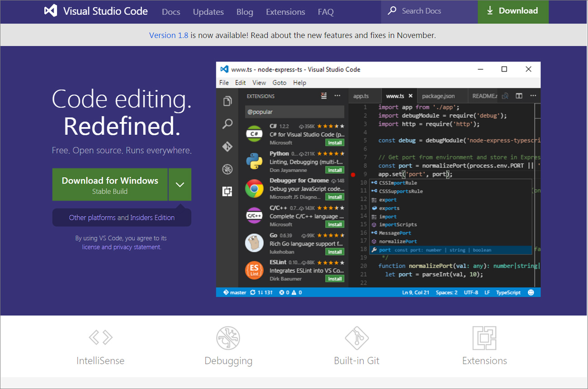
Task: Click the C# extension icon
Action: pos(254,134)
